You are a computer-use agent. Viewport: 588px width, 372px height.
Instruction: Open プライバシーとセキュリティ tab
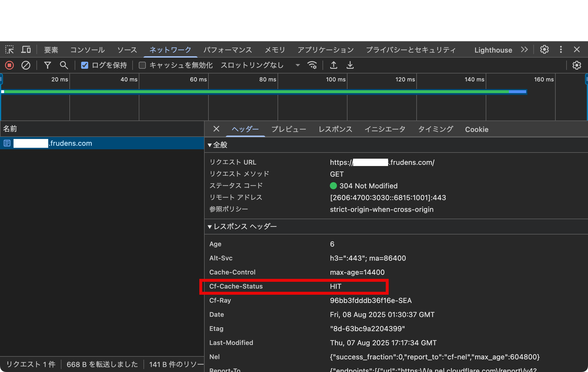point(411,50)
